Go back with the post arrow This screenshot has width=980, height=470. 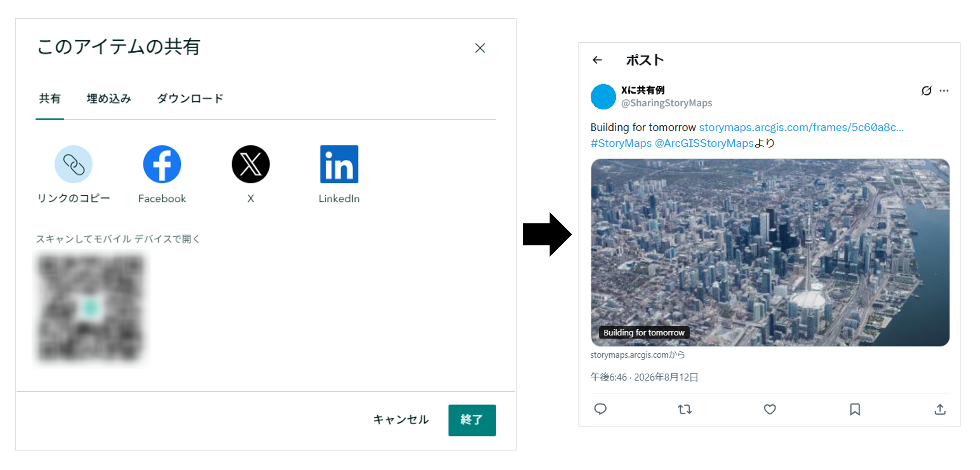(x=597, y=60)
